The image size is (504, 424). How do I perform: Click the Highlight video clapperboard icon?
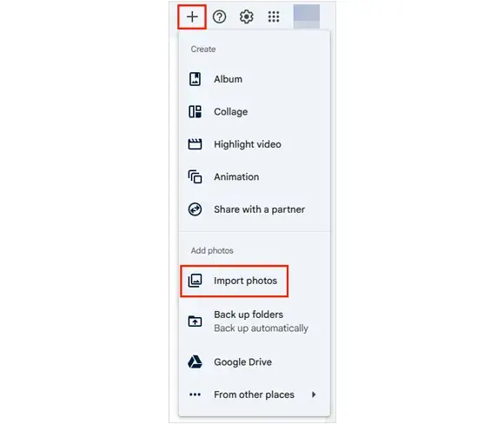coord(195,144)
